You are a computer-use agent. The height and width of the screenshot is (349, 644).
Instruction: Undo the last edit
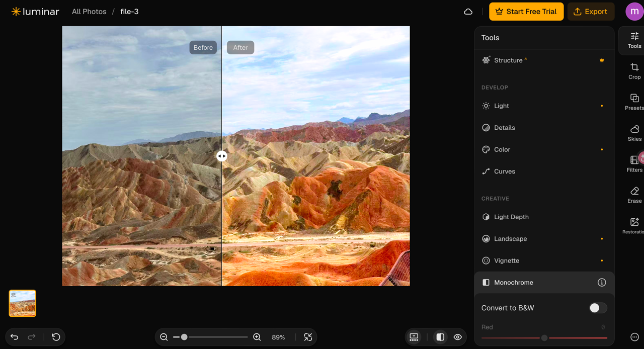15,337
